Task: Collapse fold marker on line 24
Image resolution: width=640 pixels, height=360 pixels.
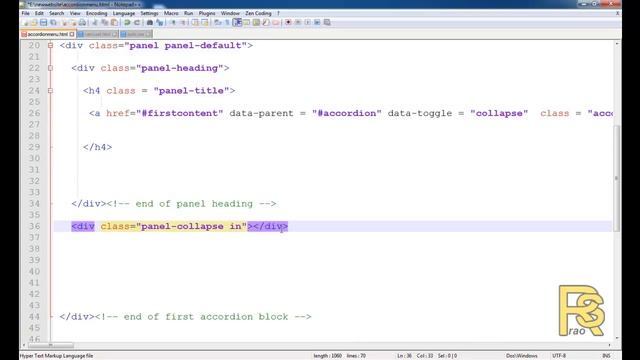Action: pyautogui.click(x=50, y=91)
